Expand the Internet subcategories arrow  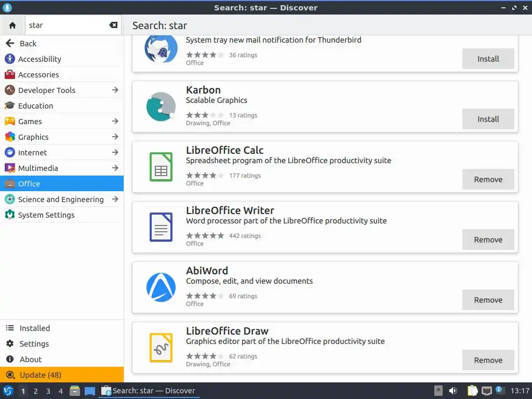coord(115,152)
